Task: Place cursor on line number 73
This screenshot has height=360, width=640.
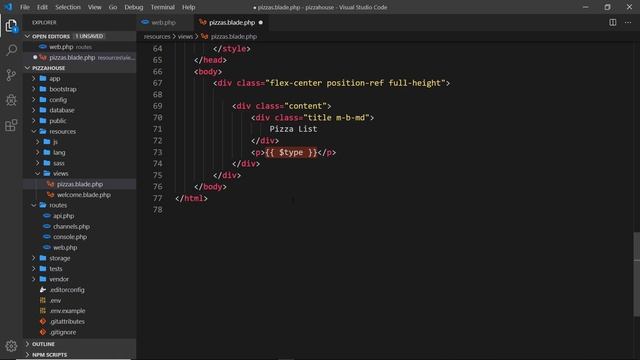Action: (157, 152)
